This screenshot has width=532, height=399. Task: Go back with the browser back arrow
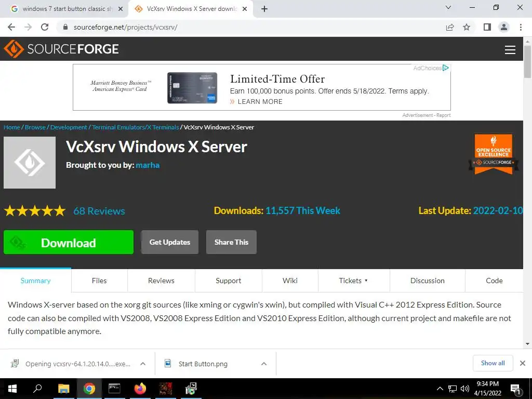coord(11,27)
